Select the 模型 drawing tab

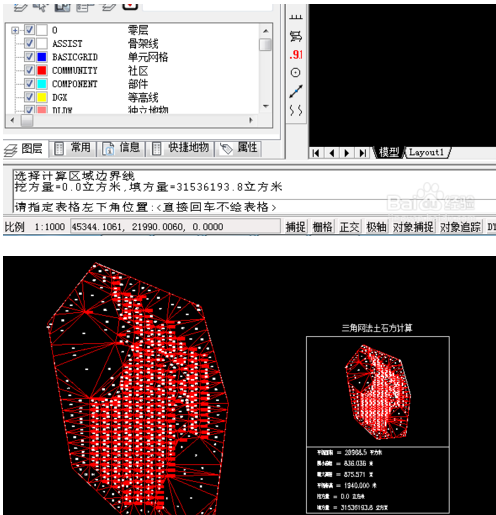click(x=389, y=152)
